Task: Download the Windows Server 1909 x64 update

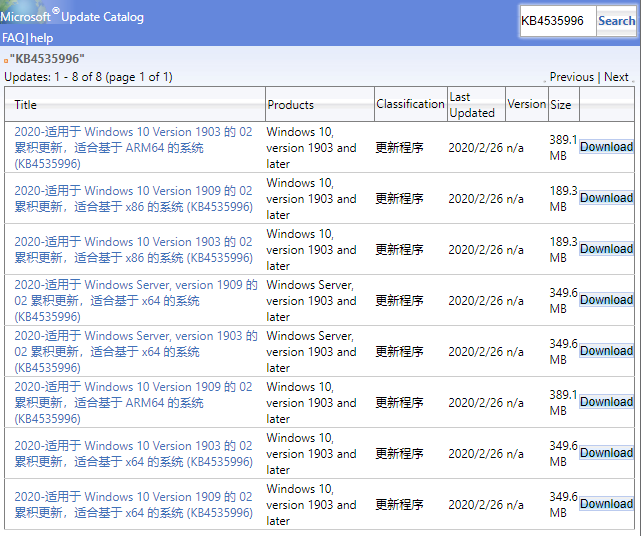Action: (606, 300)
